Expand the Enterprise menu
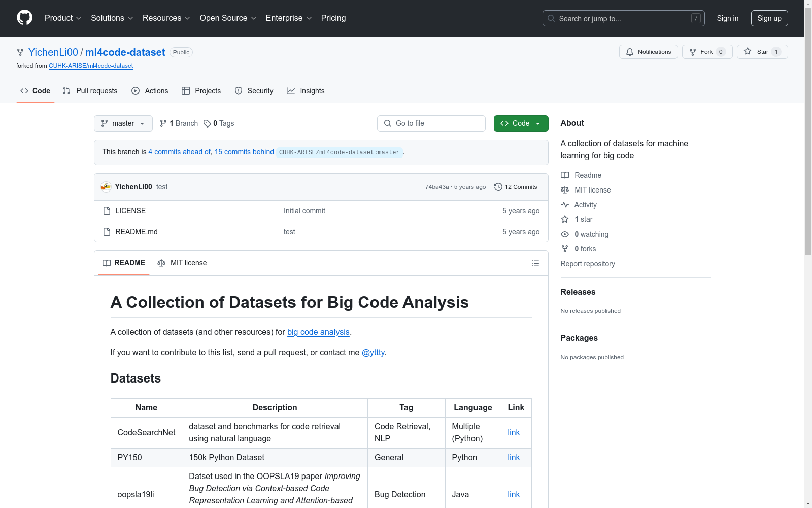The width and height of the screenshot is (812, 508). [289, 18]
